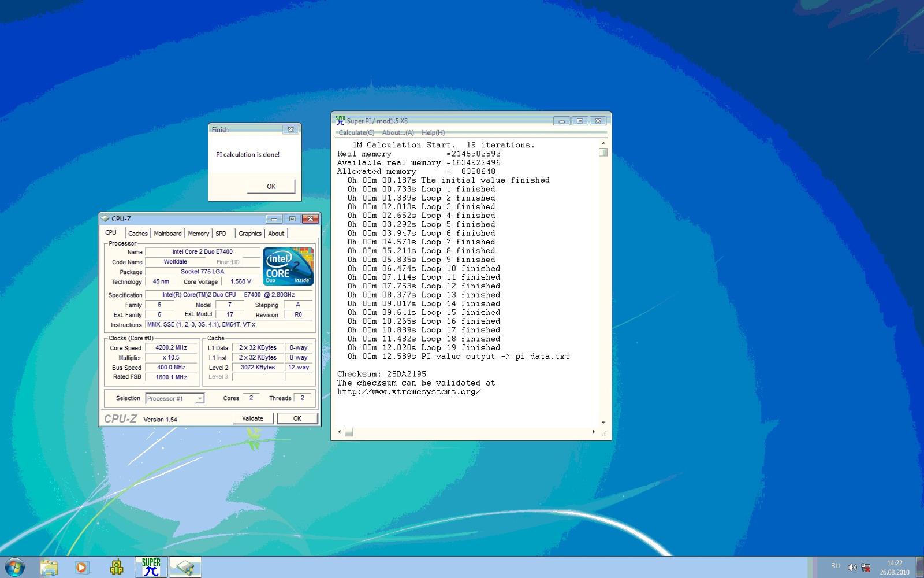
Task: Close the Super PI window
Action: pyautogui.click(x=598, y=121)
